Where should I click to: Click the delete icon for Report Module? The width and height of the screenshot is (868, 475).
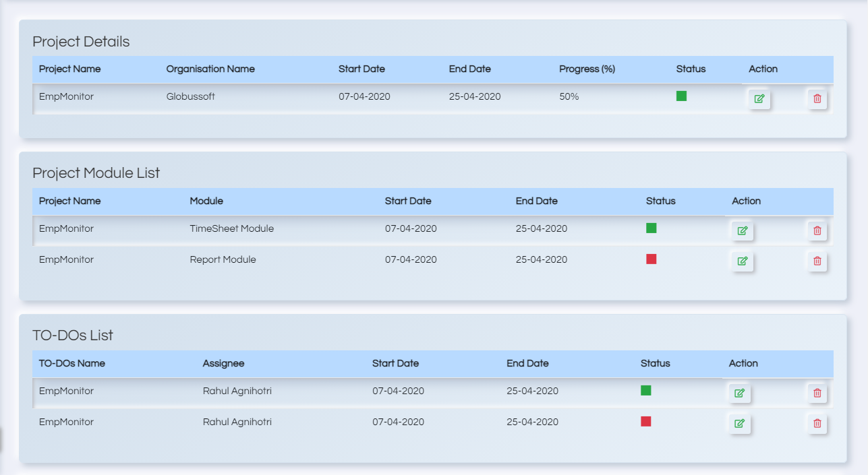click(817, 261)
